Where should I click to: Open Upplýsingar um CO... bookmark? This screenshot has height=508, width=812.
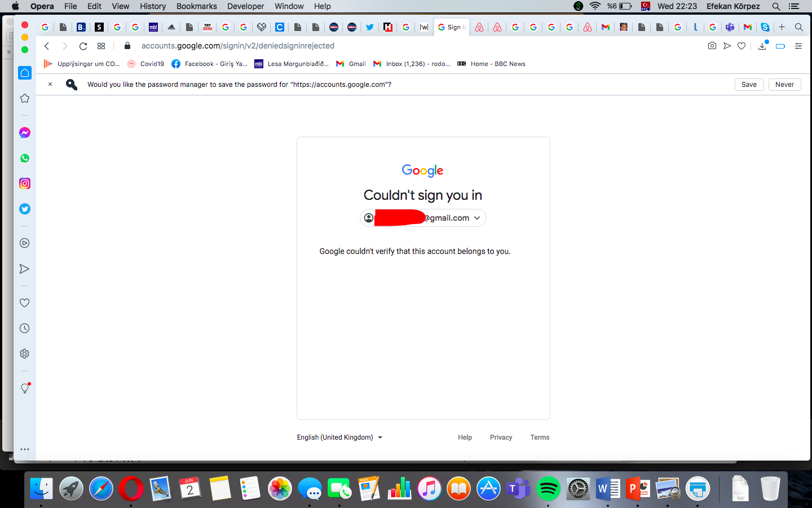pos(82,64)
